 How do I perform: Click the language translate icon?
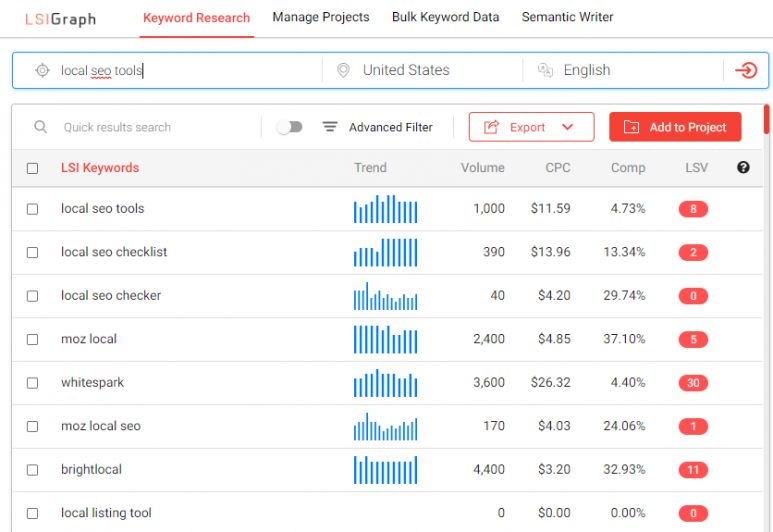pyautogui.click(x=545, y=71)
